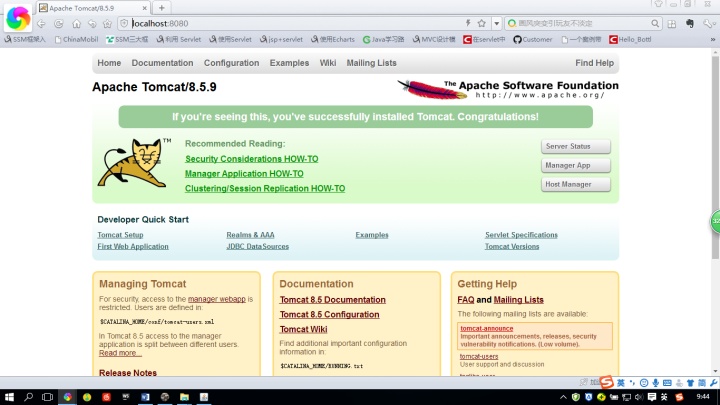Click the Tomcat cat mascot image
720x405 pixels.
pos(134,163)
